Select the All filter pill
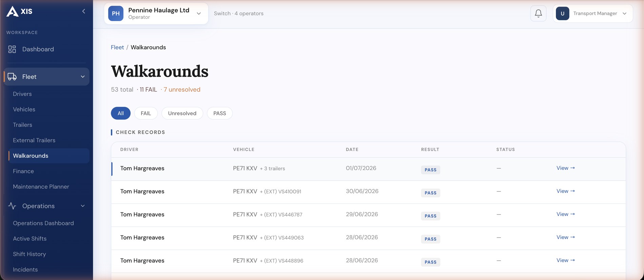 click(x=121, y=113)
